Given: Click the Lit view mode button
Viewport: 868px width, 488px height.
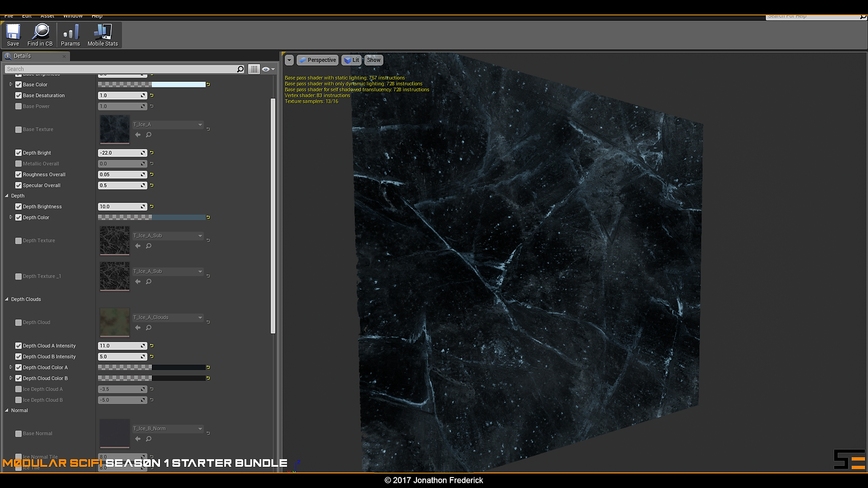Looking at the screenshot, I should click(352, 60).
